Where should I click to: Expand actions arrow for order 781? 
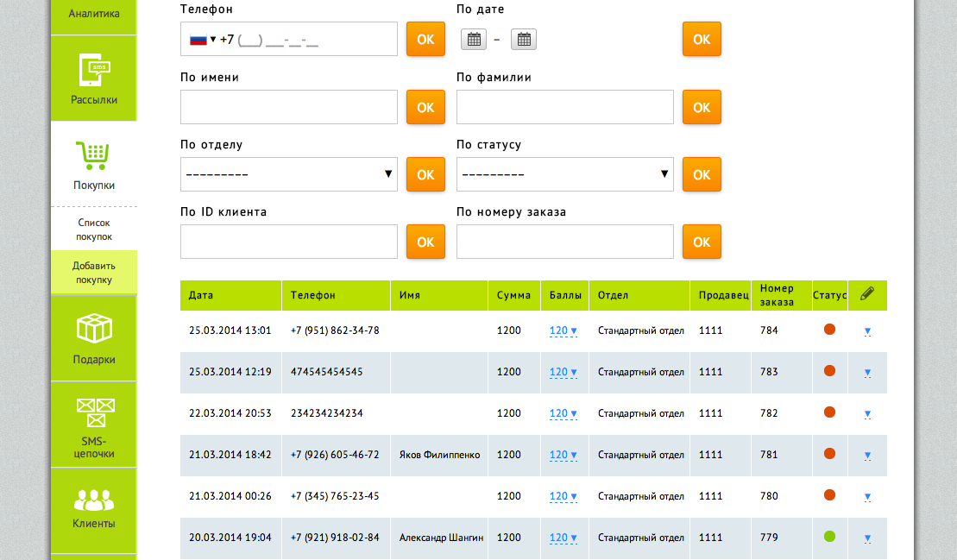(867, 456)
